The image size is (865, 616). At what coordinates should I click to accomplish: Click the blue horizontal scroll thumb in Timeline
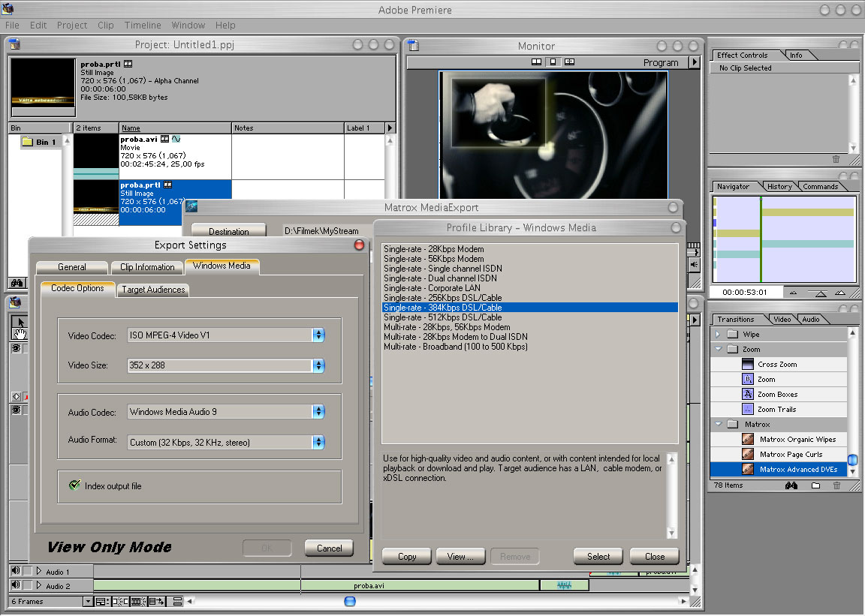click(350, 601)
